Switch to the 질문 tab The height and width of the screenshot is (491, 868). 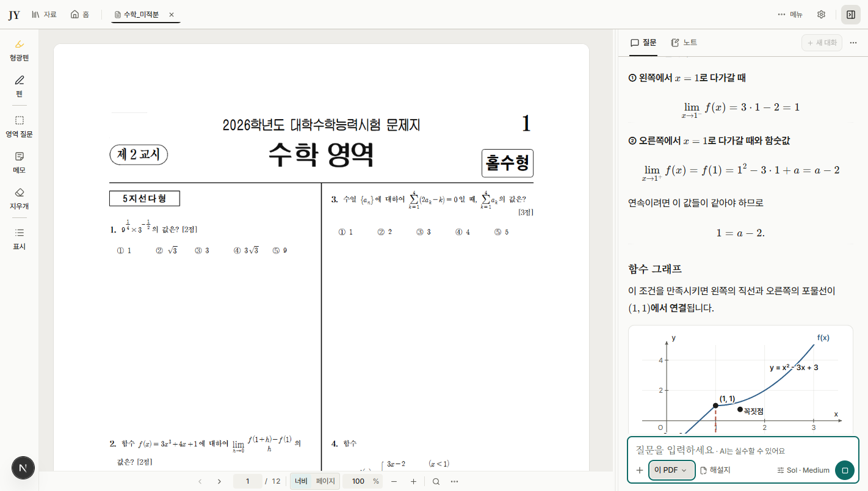643,43
